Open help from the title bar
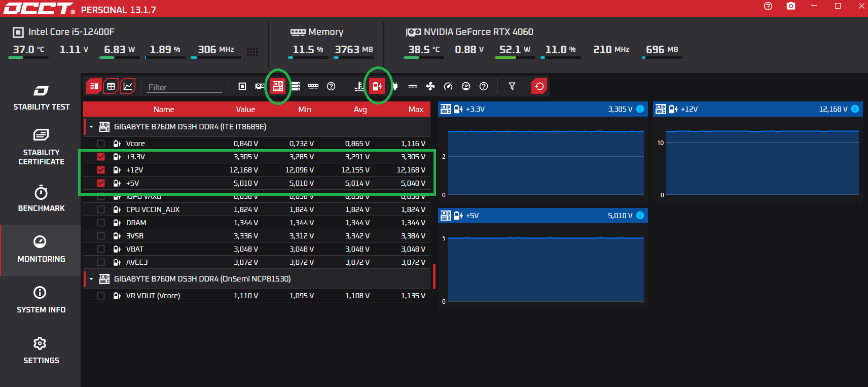Viewport: 868px width, 387px height. 768,6
